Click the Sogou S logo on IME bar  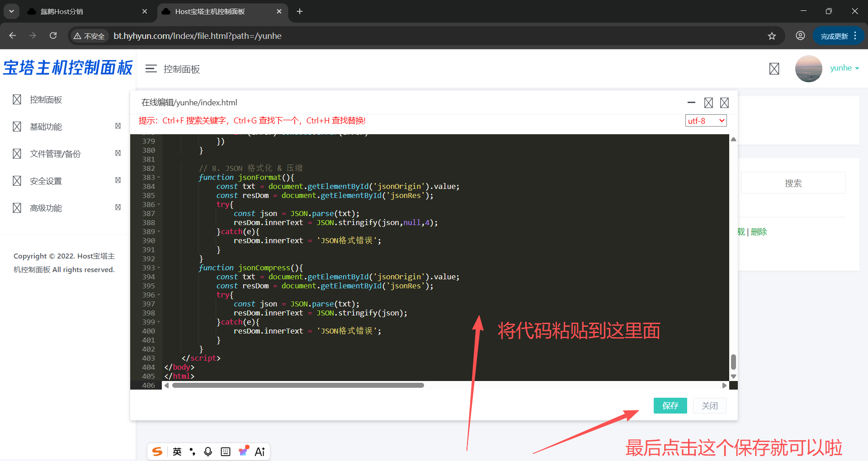[x=157, y=452]
